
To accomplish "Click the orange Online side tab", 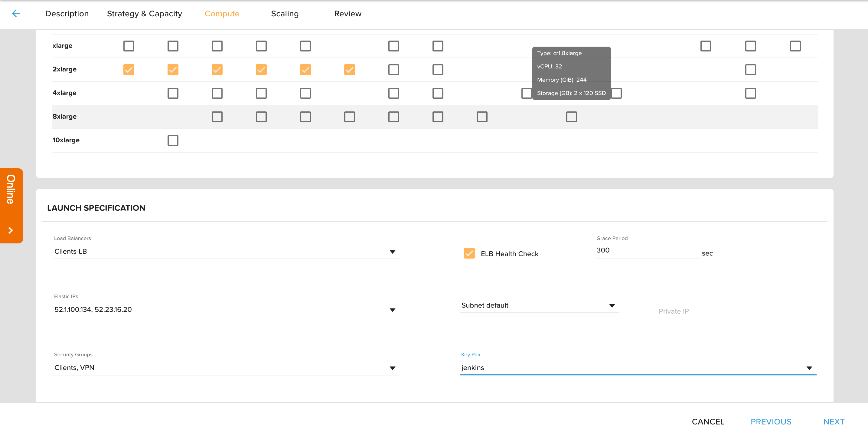I will click(11, 206).
